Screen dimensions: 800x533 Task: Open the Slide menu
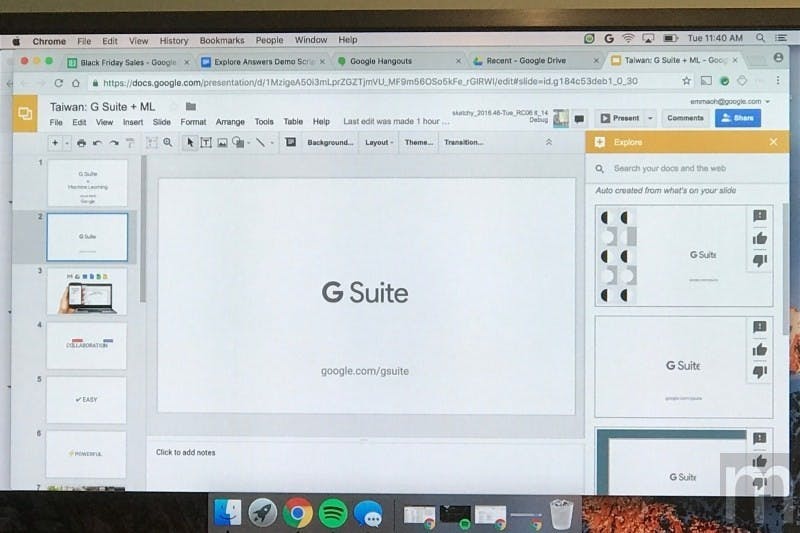[162, 122]
